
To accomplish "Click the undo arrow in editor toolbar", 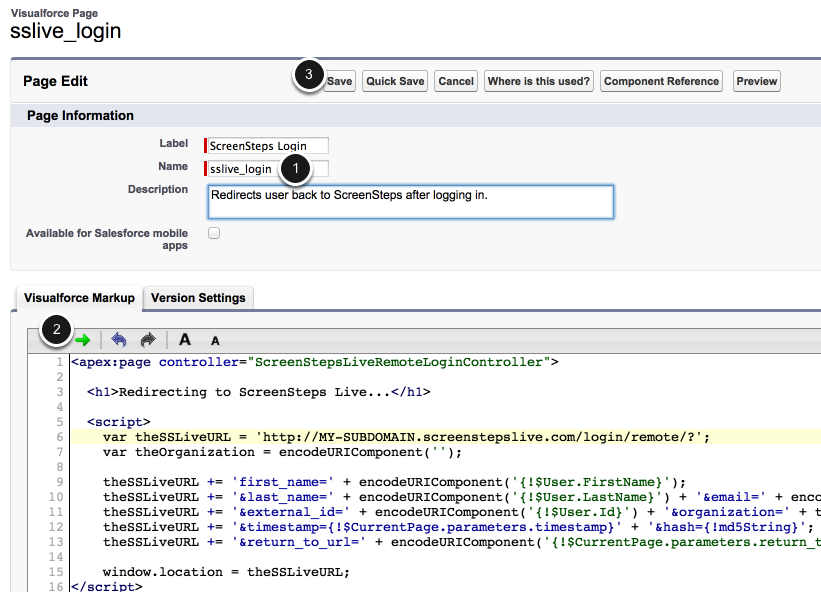I will [x=119, y=340].
